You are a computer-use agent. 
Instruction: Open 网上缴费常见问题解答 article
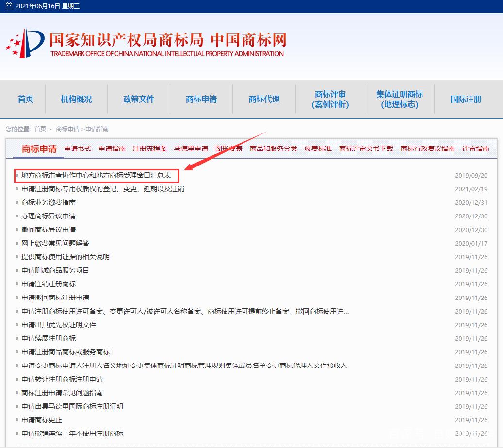tap(55, 243)
